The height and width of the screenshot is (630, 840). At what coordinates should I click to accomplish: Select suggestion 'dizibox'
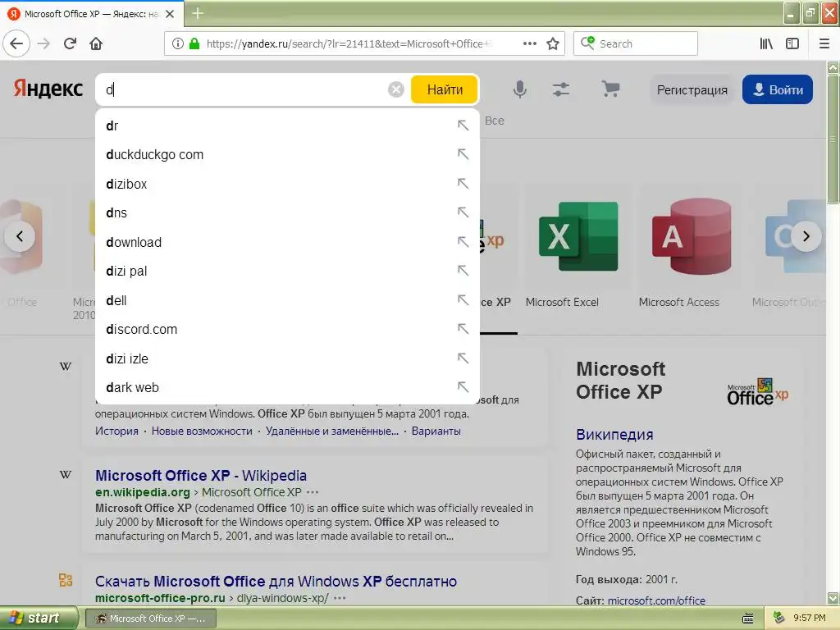[x=287, y=184]
